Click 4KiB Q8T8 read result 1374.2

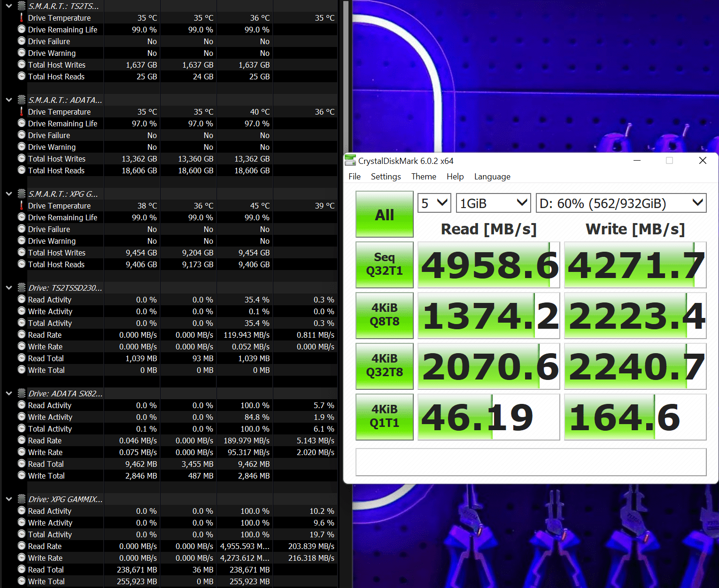pos(489,316)
